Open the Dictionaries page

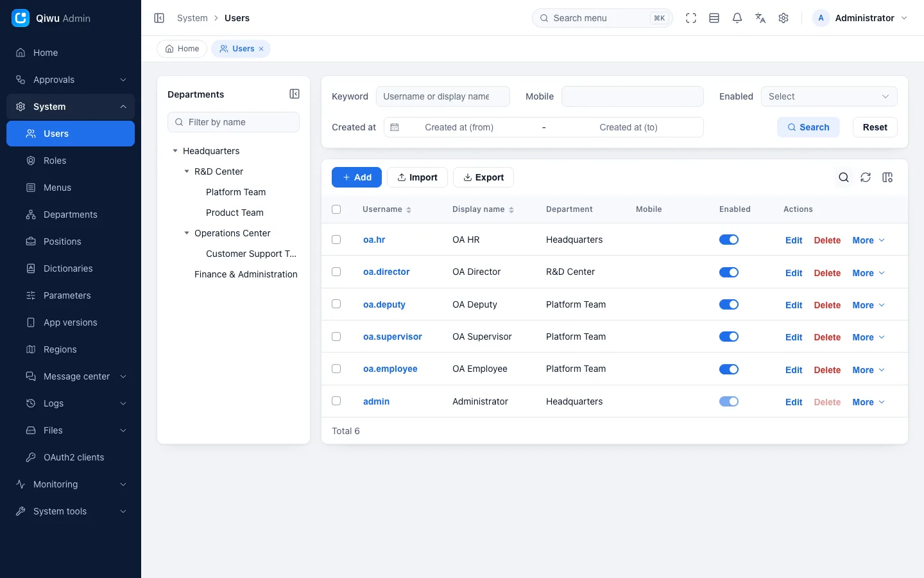tap(71, 268)
